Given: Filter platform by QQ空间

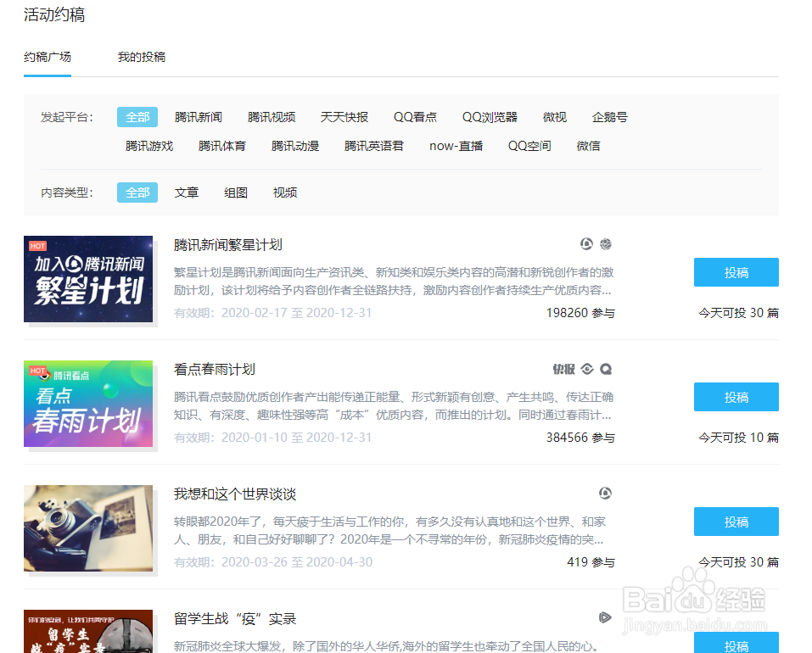Looking at the screenshot, I should pos(529,146).
